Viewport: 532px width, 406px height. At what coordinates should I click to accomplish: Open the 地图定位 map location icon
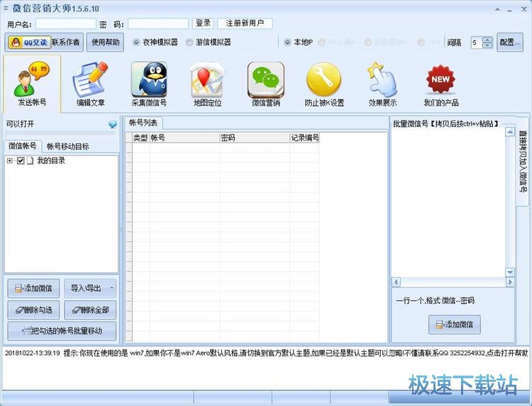[x=207, y=84]
